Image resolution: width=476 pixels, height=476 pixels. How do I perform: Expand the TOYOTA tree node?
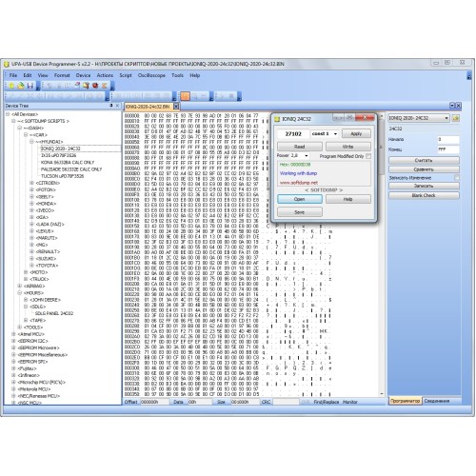click(x=31, y=266)
